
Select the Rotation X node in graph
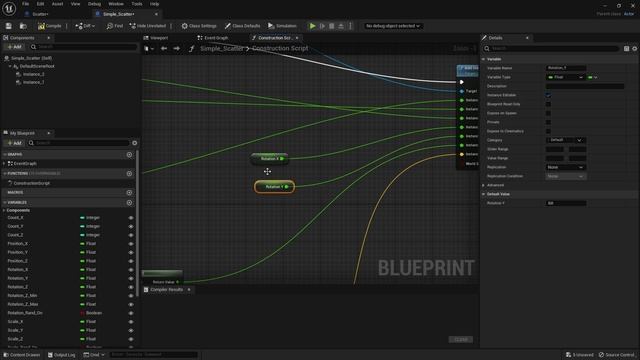(x=270, y=159)
